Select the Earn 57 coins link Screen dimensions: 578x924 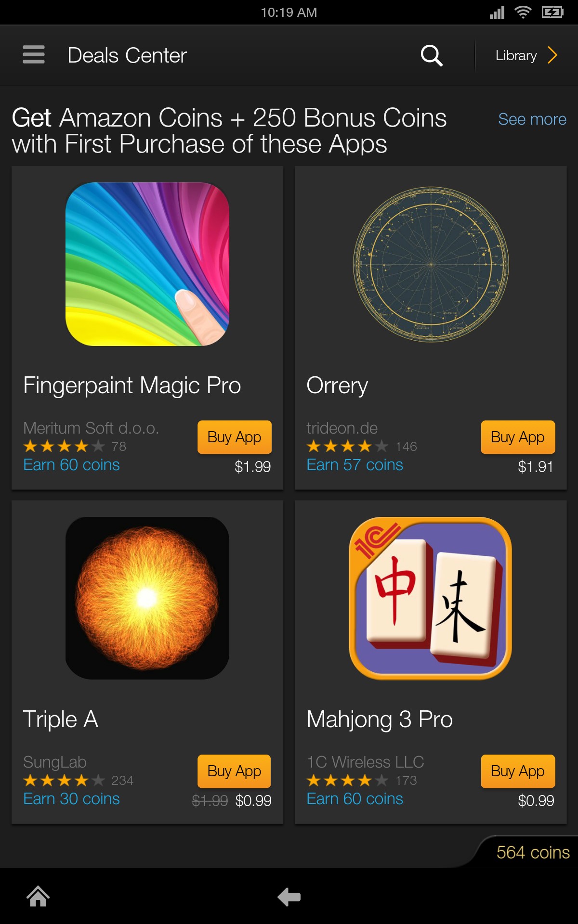[355, 465]
